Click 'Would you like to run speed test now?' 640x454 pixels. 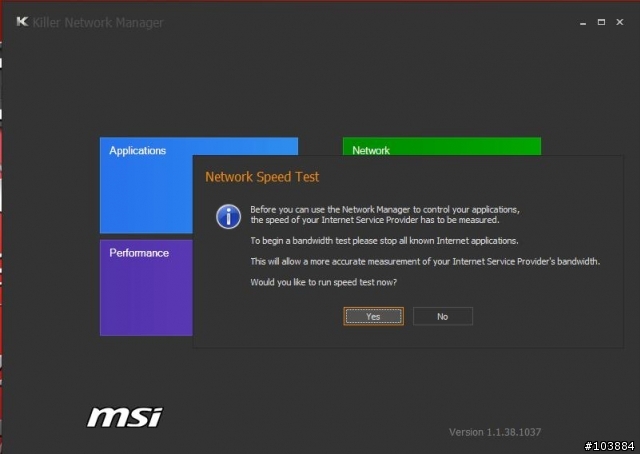pos(324,282)
